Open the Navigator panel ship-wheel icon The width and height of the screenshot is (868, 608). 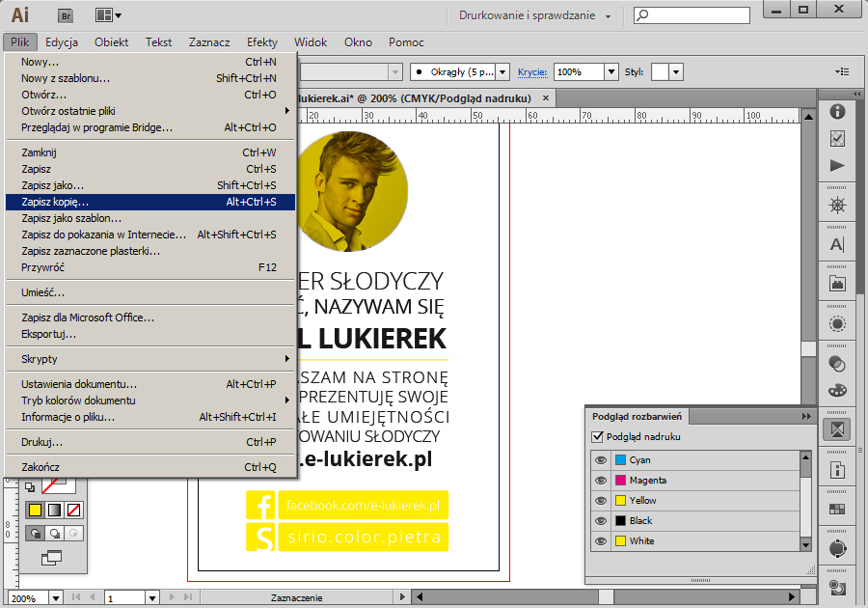point(837,206)
